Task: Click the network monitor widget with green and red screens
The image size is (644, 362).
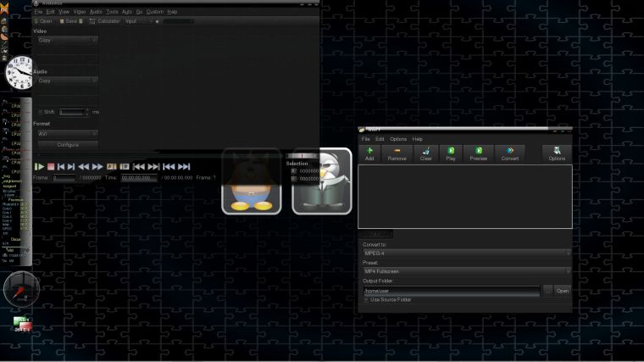Action: click(22, 324)
